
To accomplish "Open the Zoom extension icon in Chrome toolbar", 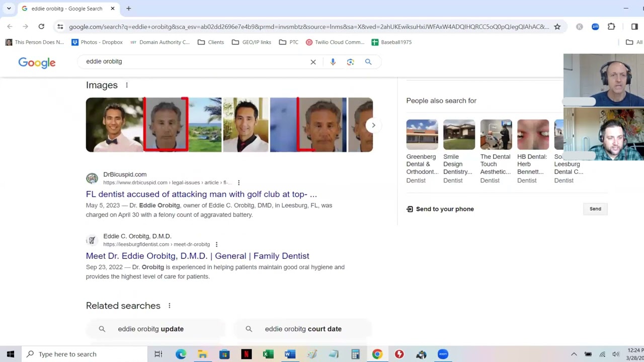I will pyautogui.click(x=595, y=27).
